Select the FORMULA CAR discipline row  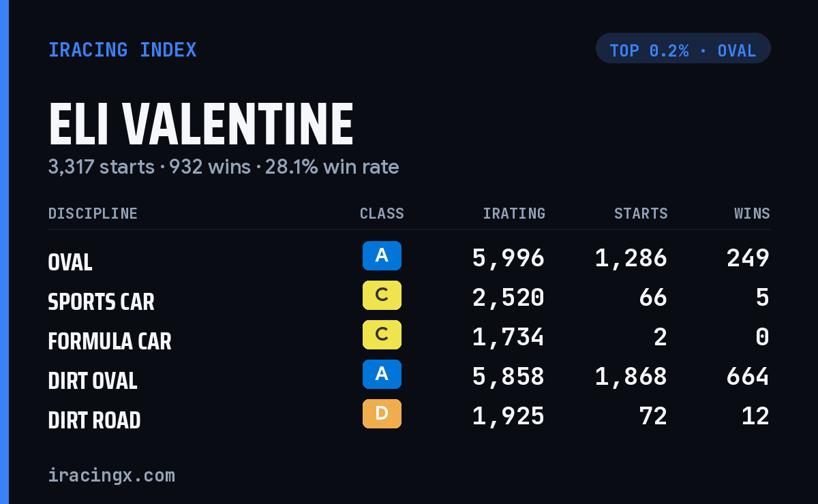point(409,337)
